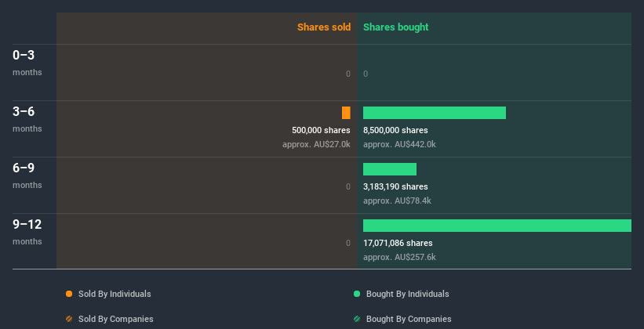Click the shares sold 0 in 6–9 months row
Image resolution: width=644 pixels, height=329 pixels.
(x=348, y=186)
